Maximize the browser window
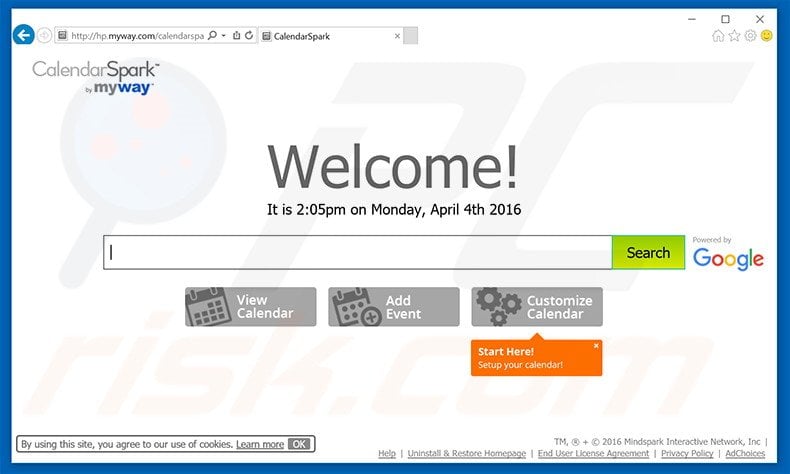Image resolution: width=790 pixels, height=474 pixels. pos(726,19)
